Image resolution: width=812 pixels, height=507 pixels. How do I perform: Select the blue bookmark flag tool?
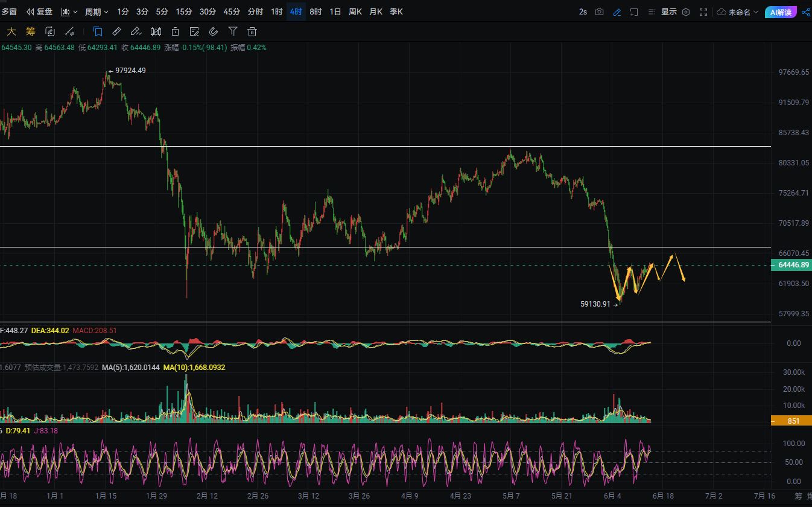point(98,31)
